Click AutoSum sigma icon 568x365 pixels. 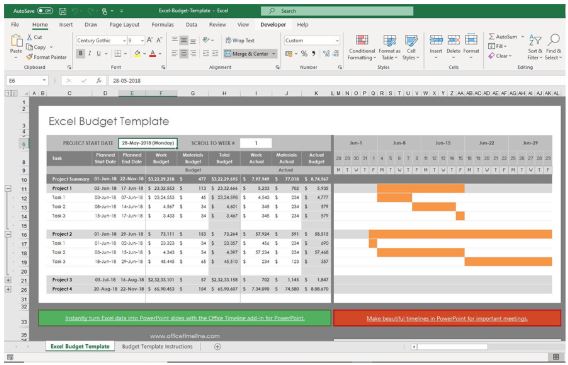(x=492, y=37)
